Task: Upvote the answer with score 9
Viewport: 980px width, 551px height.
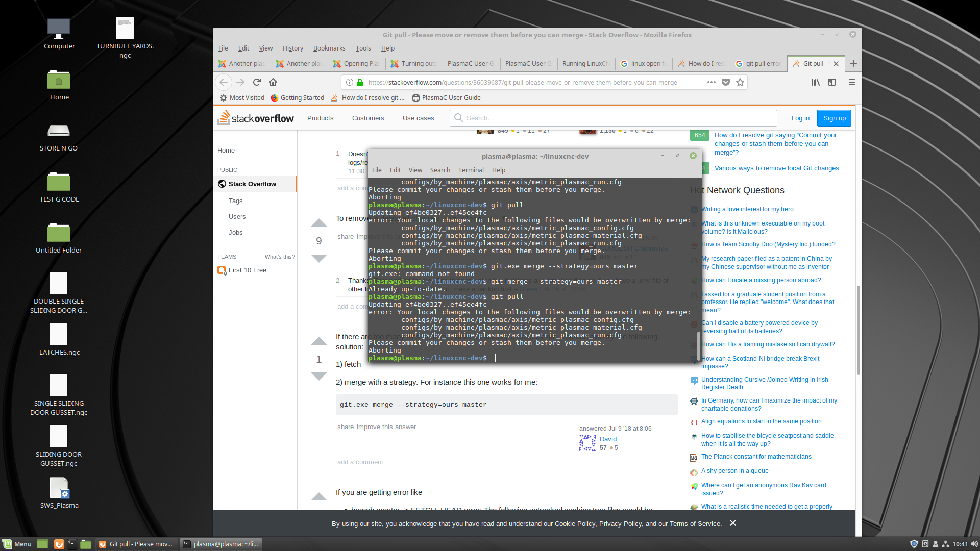Action: click(x=319, y=223)
